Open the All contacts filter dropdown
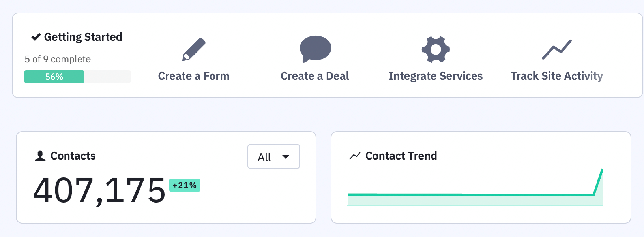This screenshot has width=644, height=237. [x=273, y=157]
